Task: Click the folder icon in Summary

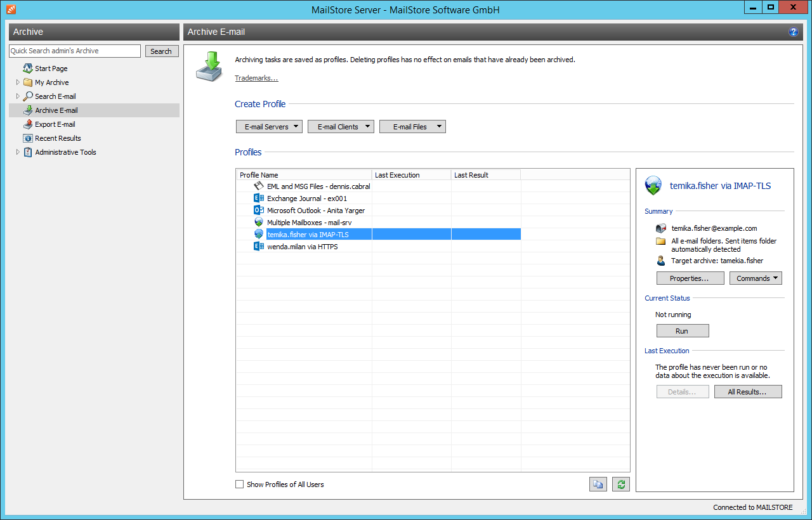Action: [661, 241]
